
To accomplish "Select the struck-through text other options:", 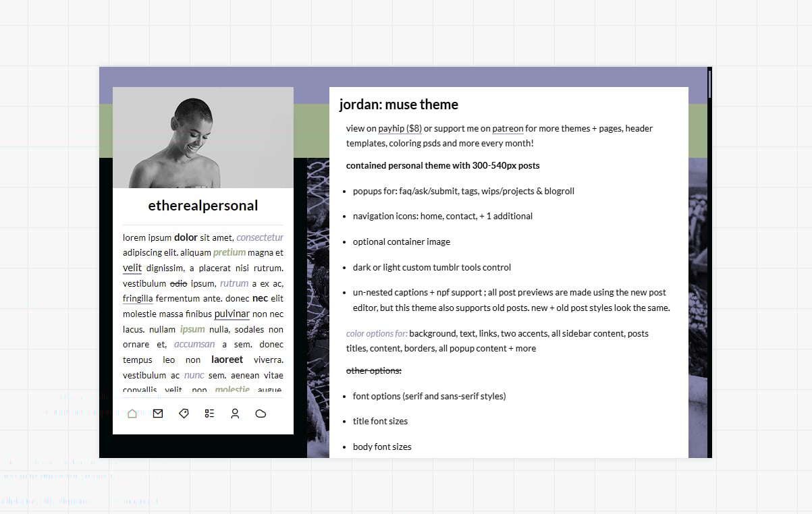I will 374,370.
